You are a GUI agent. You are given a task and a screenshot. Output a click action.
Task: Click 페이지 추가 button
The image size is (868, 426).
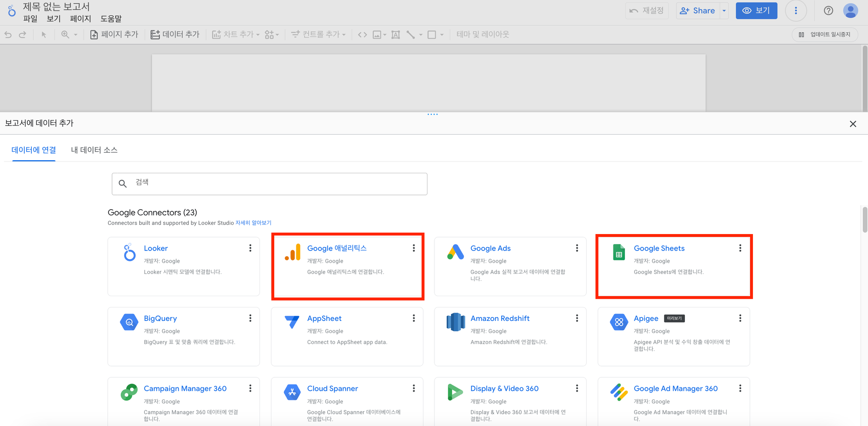coord(114,34)
